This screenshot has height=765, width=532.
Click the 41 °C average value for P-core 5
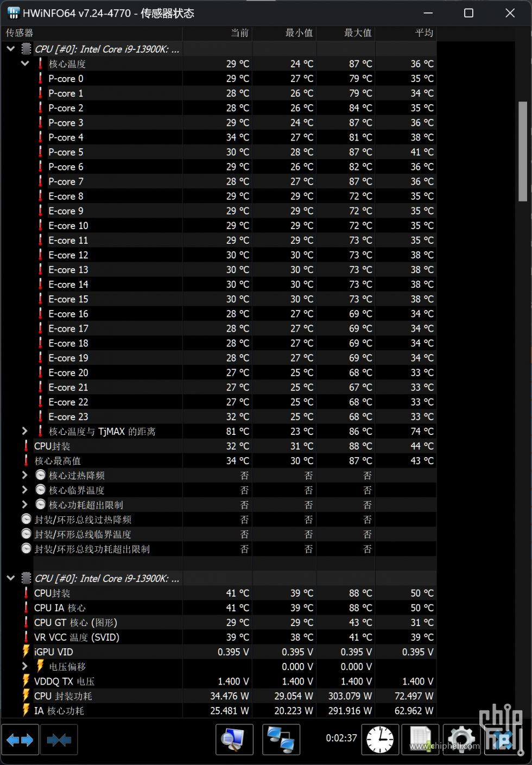pos(422,152)
